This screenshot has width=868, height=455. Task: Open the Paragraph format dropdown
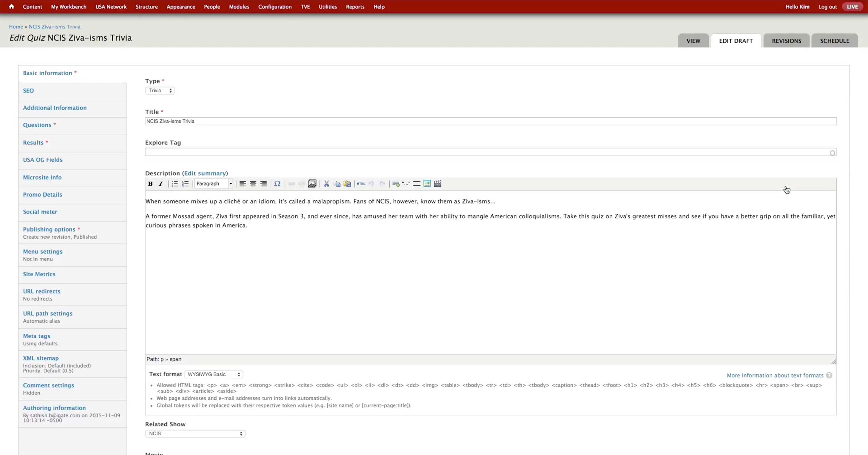point(214,184)
